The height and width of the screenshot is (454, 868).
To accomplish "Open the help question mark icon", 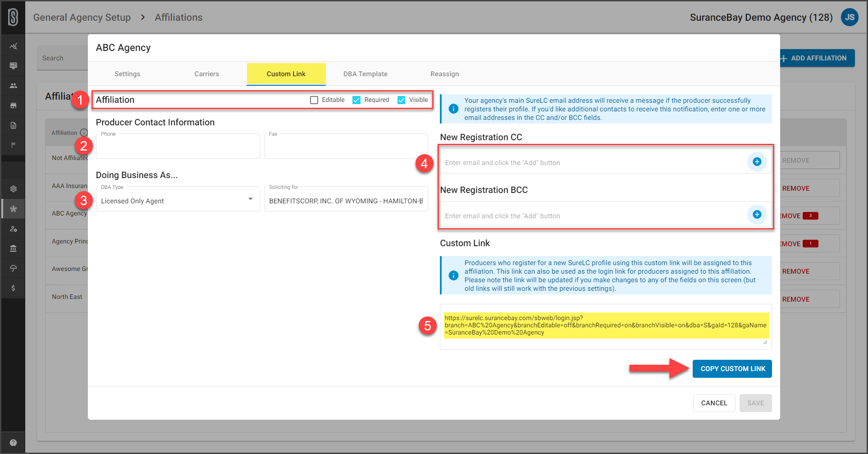I will (x=13, y=442).
